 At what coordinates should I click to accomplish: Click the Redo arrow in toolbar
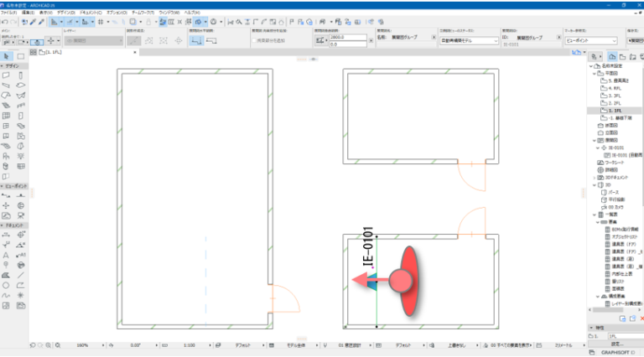point(13,22)
